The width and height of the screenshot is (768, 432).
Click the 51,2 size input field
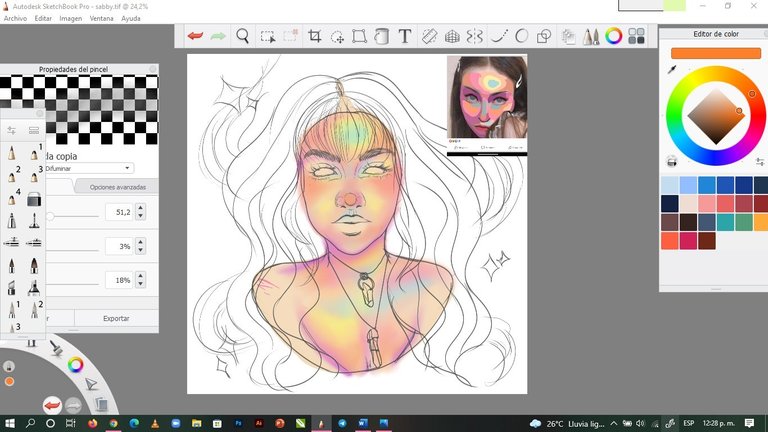click(119, 212)
